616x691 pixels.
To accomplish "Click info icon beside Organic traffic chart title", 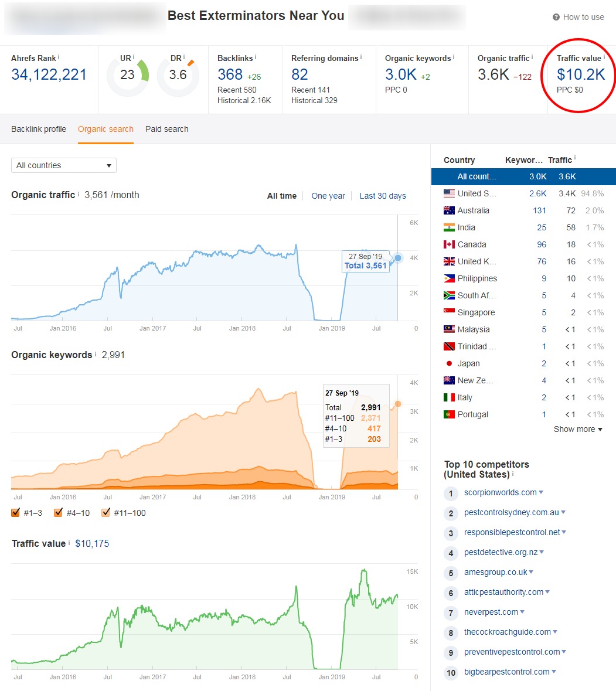I will click(x=79, y=194).
